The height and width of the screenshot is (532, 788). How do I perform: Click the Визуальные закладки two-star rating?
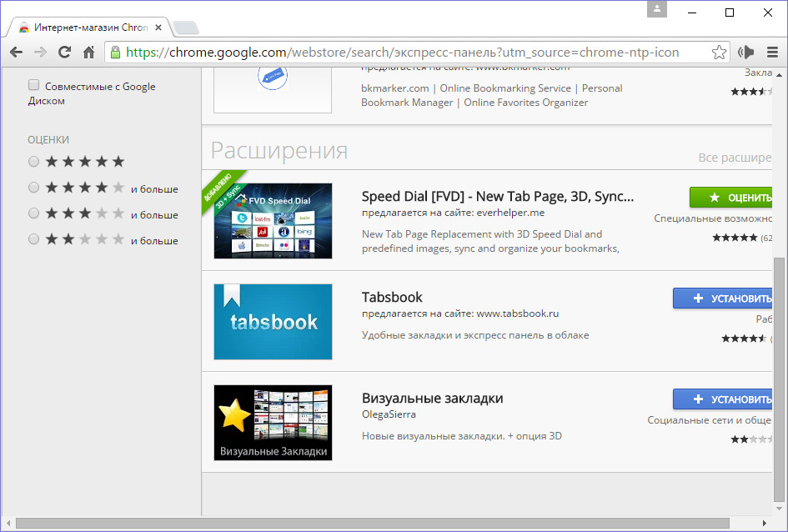[x=751, y=439]
